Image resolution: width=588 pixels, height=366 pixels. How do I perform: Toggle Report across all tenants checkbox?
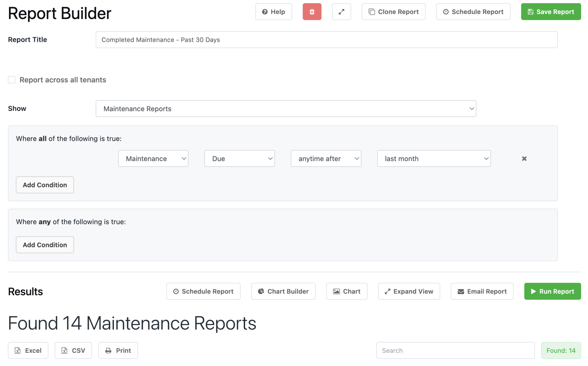[12, 80]
